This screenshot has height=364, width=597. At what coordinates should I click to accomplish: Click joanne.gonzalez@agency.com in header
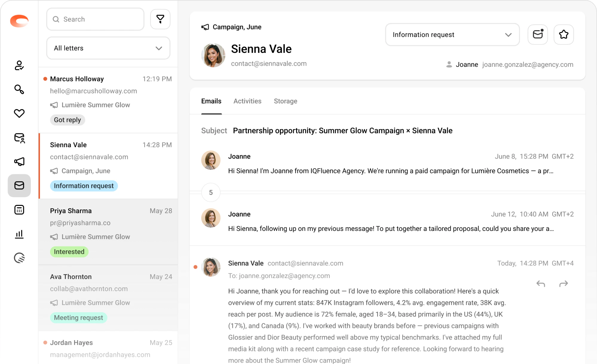tap(527, 64)
